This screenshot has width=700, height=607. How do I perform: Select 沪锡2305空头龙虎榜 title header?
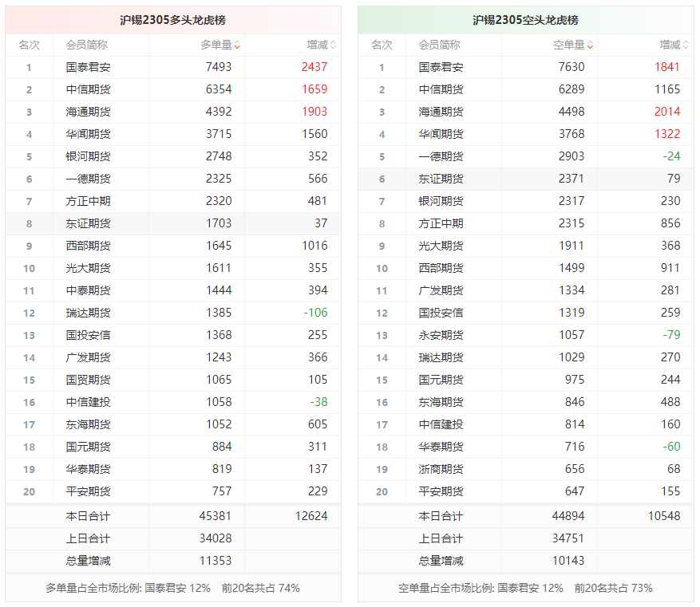525,20
